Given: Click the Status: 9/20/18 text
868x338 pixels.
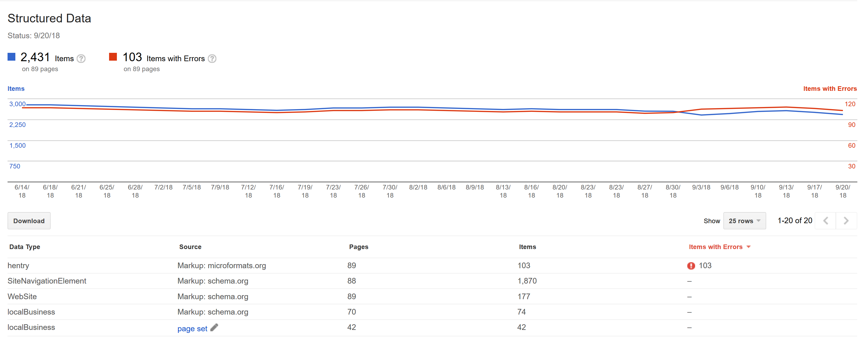Looking at the screenshot, I should pyautogui.click(x=34, y=36).
